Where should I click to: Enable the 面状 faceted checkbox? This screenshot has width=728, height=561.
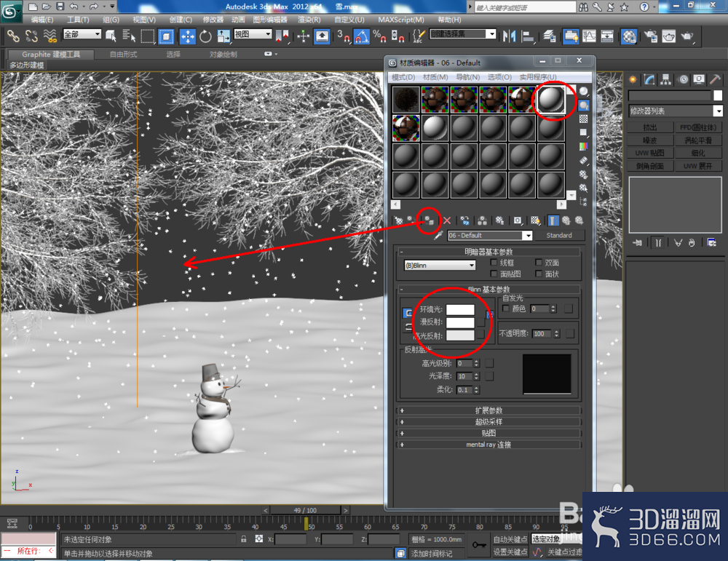(539, 274)
